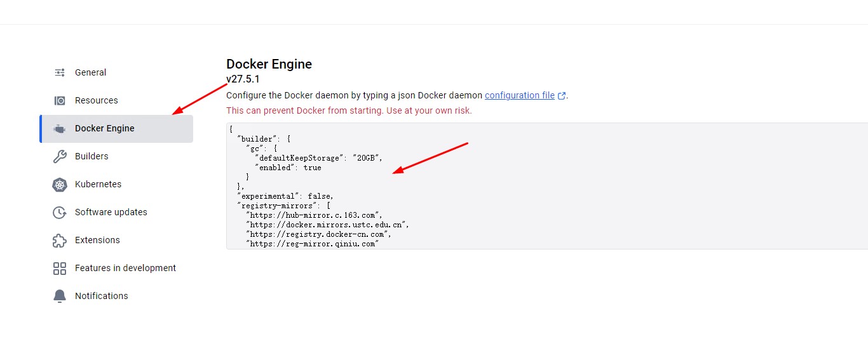The height and width of the screenshot is (353, 868).
Task: Open the configuration file hyperlink
Action: pos(520,95)
